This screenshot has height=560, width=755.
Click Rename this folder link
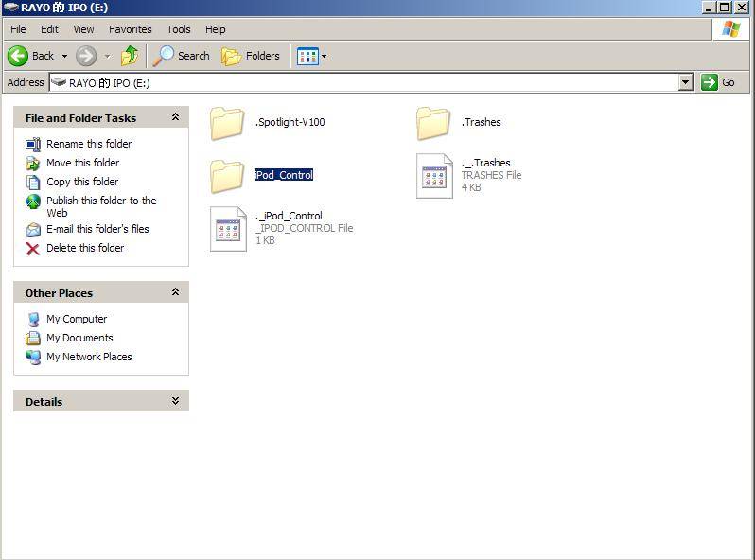tap(89, 144)
